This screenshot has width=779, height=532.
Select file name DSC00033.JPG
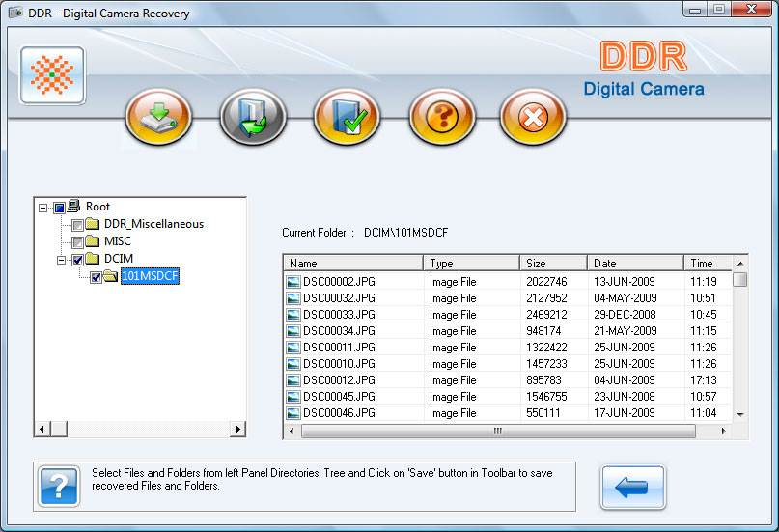point(340,315)
